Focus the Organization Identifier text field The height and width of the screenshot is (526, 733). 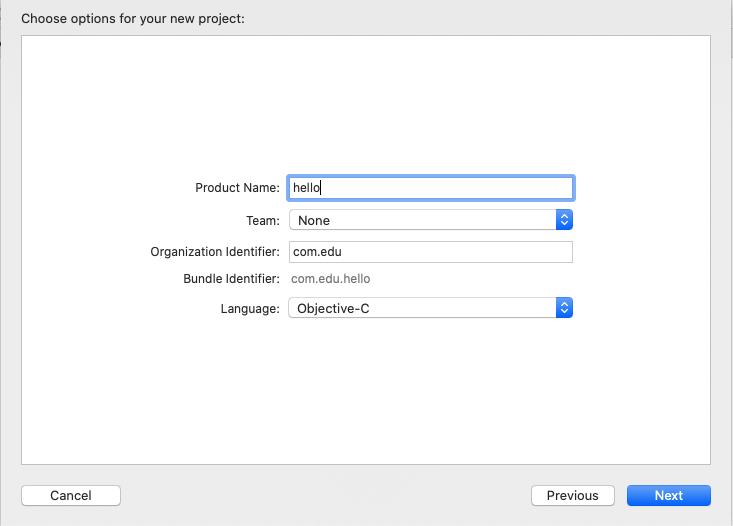pos(430,252)
